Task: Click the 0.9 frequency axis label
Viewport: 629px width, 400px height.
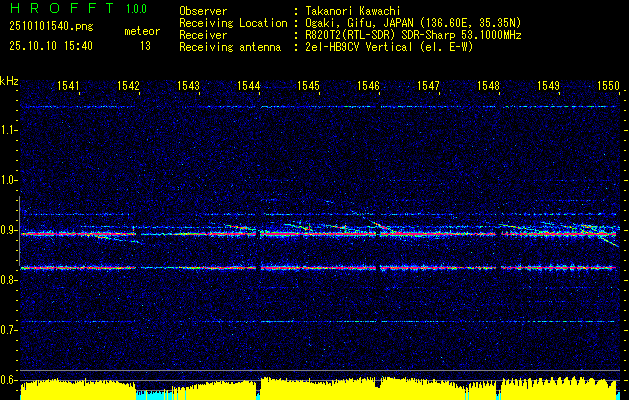Action: (8, 230)
